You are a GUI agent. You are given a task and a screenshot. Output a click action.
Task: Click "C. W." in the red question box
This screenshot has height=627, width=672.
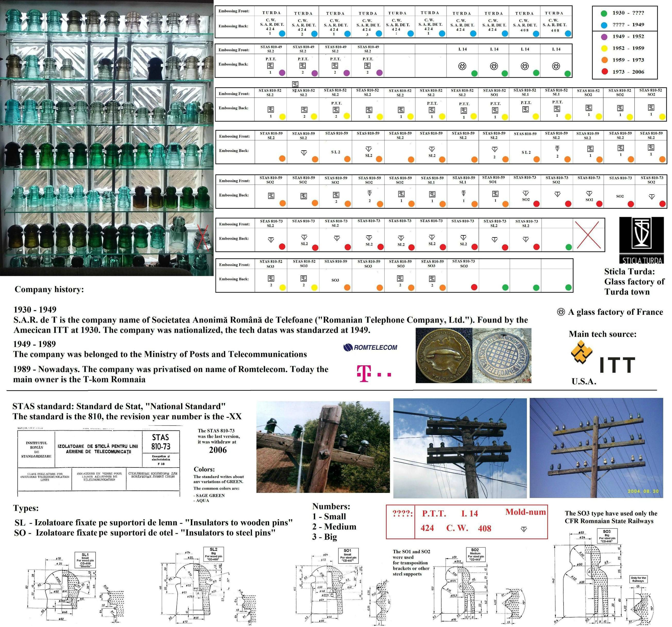click(457, 528)
